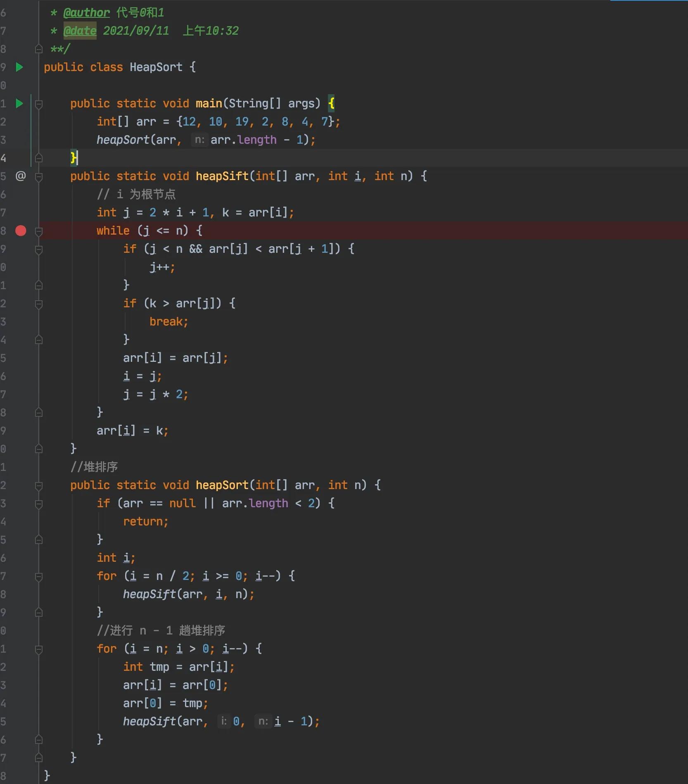Collapse the heapSift method fold marker
The width and height of the screenshot is (688, 784).
39,177
